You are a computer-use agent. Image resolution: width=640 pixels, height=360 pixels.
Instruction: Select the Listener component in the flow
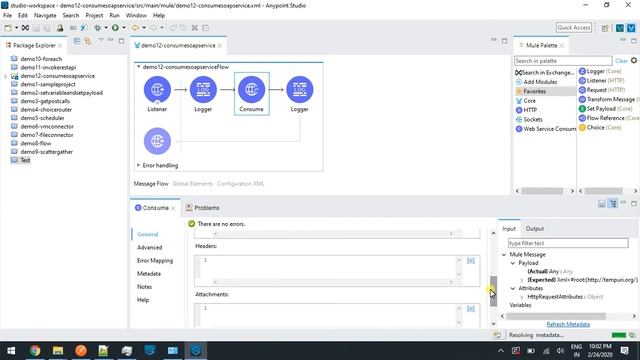[x=157, y=89]
